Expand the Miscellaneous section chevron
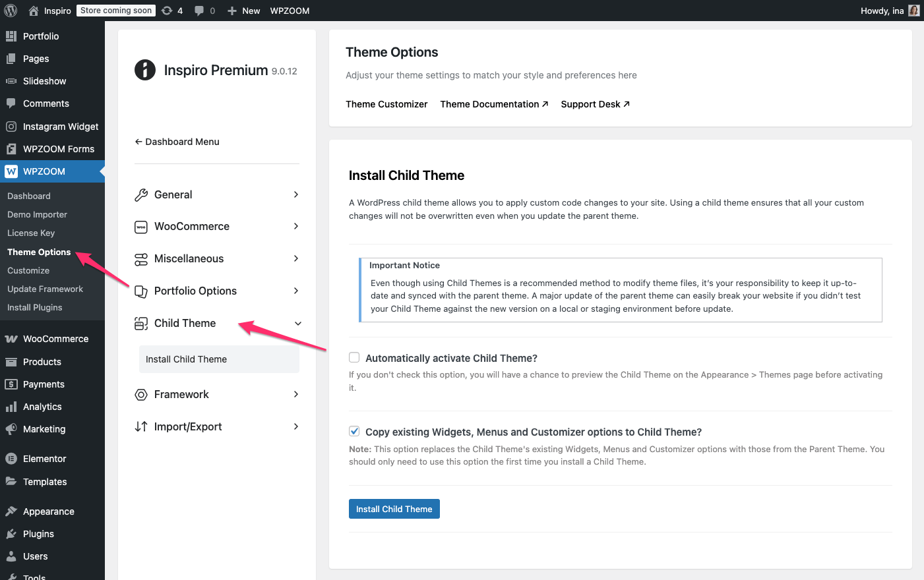Screen dimensions: 924x580 coord(296,258)
